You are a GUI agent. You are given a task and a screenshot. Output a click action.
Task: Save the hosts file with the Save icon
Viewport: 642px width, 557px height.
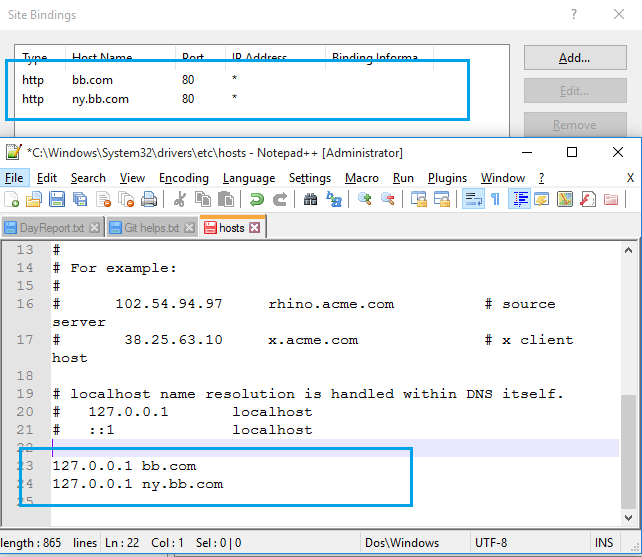pos(57,199)
